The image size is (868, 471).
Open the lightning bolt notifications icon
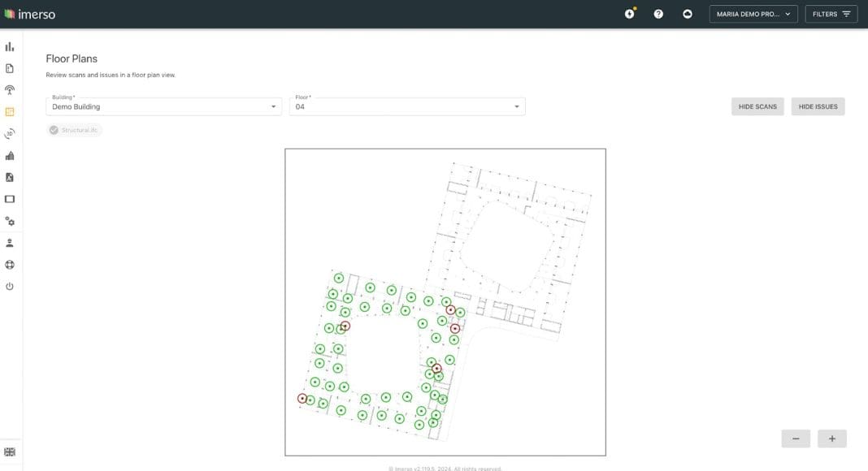[629, 14]
